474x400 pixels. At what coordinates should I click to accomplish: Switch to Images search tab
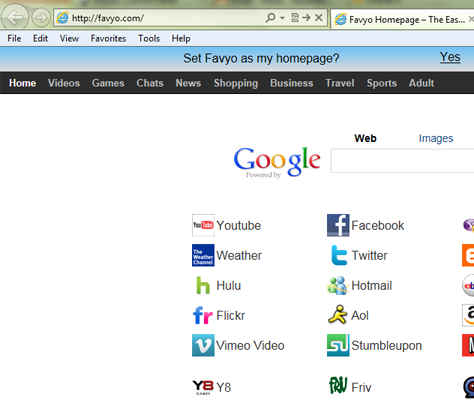(x=436, y=138)
